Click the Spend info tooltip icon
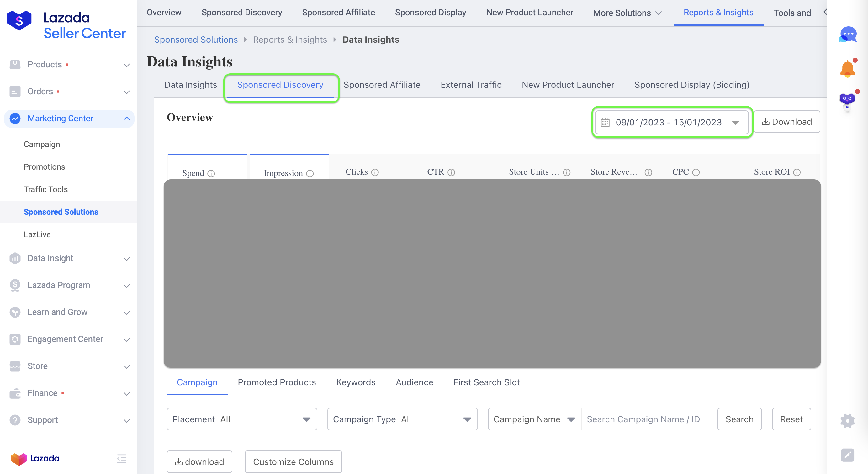The image size is (868, 474). [211, 173]
